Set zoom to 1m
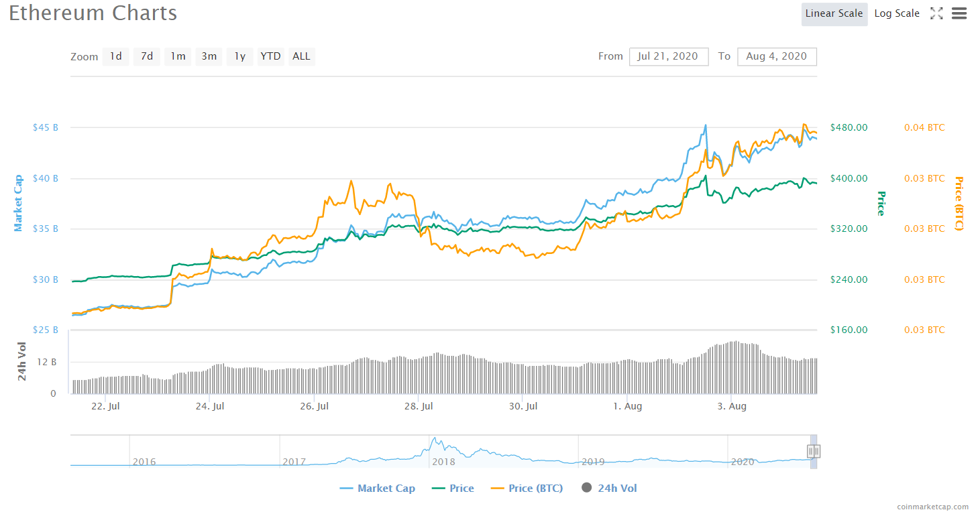 tap(178, 56)
